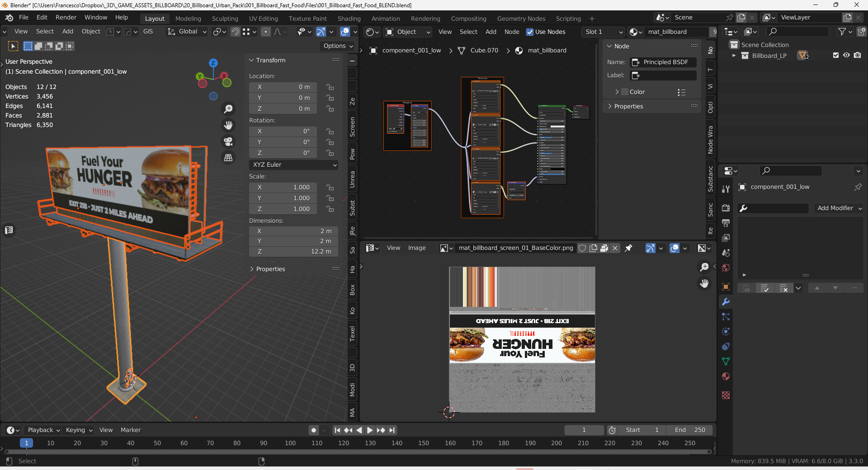Open the Scene properties tab icon
The height and width of the screenshot is (470, 868).
726,253
